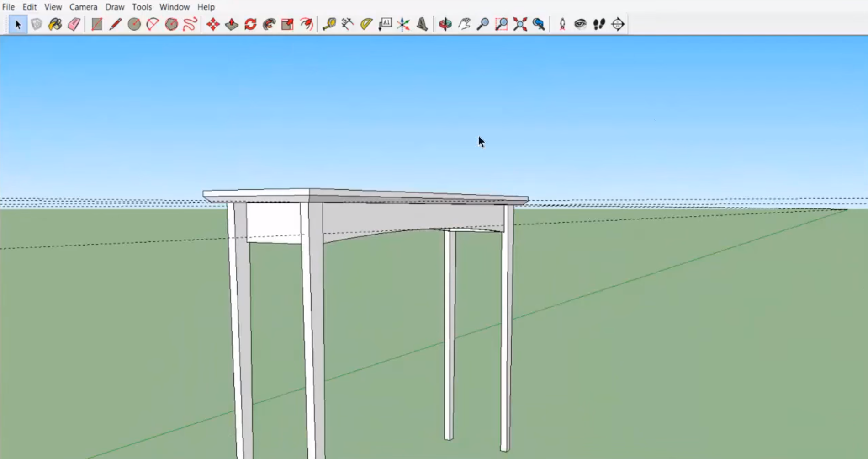Activate the Push/Pull tool

point(232,24)
